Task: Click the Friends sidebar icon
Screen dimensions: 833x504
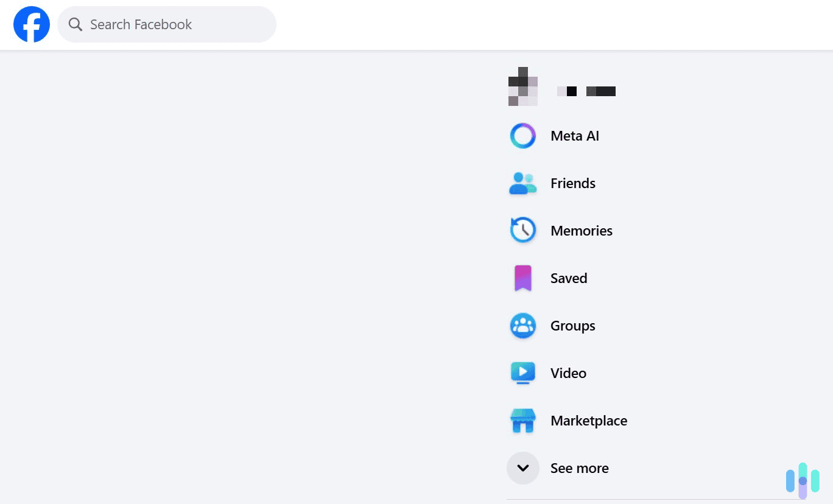Action: (522, 183)
